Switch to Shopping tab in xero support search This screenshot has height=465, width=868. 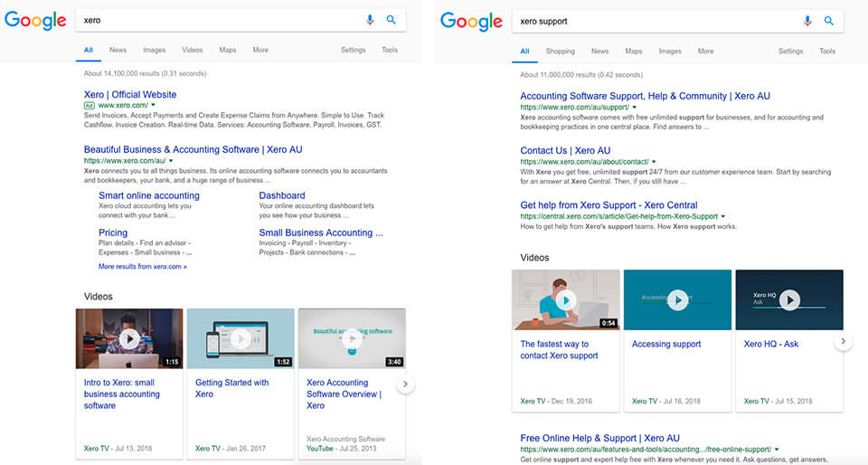coord(561,51)
